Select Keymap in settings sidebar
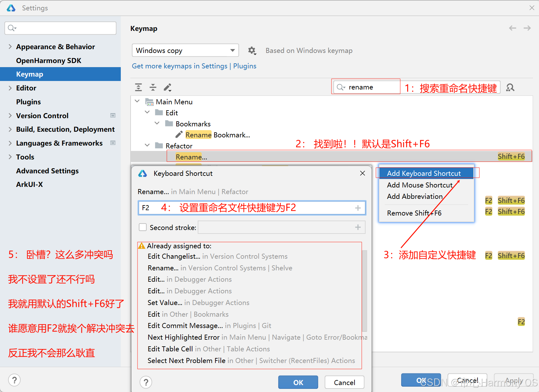The image size is (539, 392). (60, 74)
